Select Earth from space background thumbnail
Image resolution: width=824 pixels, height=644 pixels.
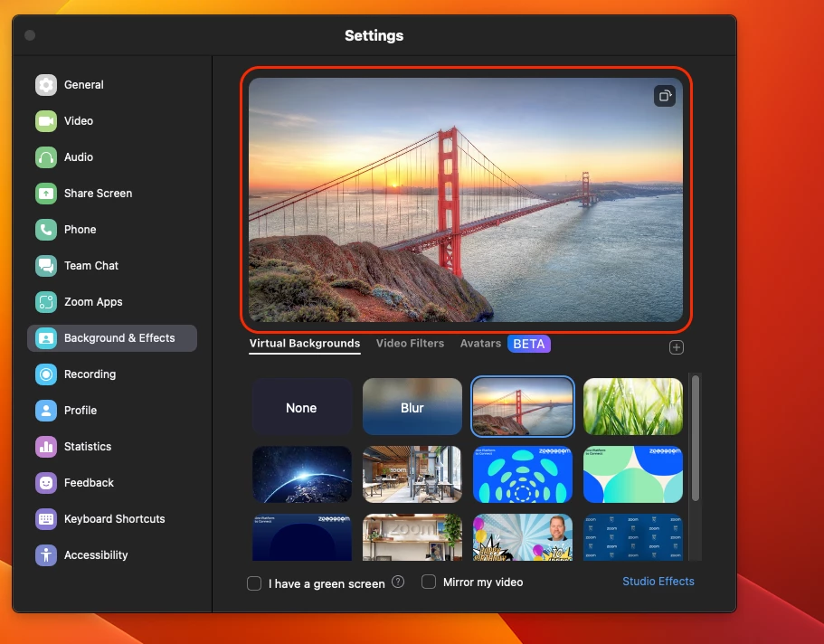[x=301, y=475]
